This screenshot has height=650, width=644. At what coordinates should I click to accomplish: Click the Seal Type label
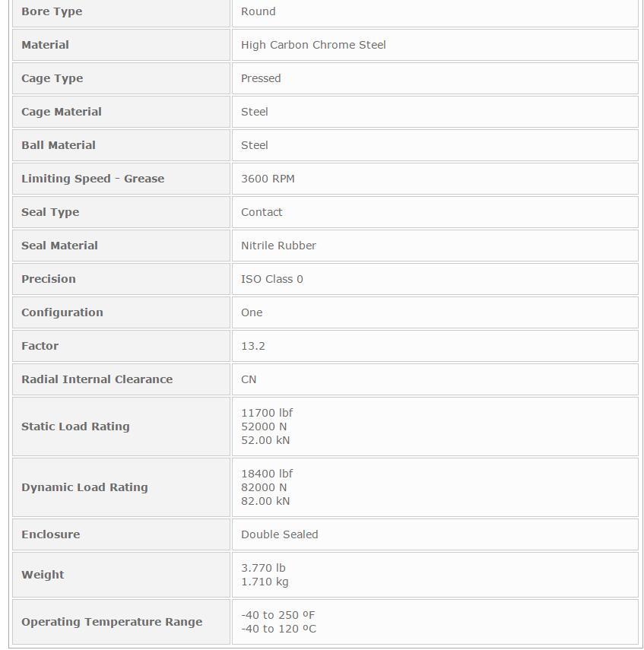(x=50, y=212)
